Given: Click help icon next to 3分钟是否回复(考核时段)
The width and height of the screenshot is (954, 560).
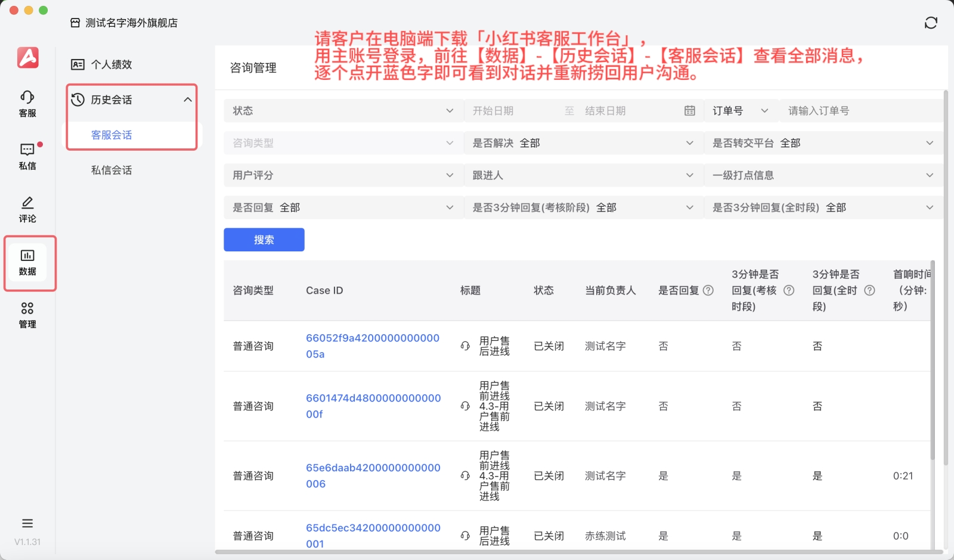Looking at the screenshot, I should tap(789, 290).
